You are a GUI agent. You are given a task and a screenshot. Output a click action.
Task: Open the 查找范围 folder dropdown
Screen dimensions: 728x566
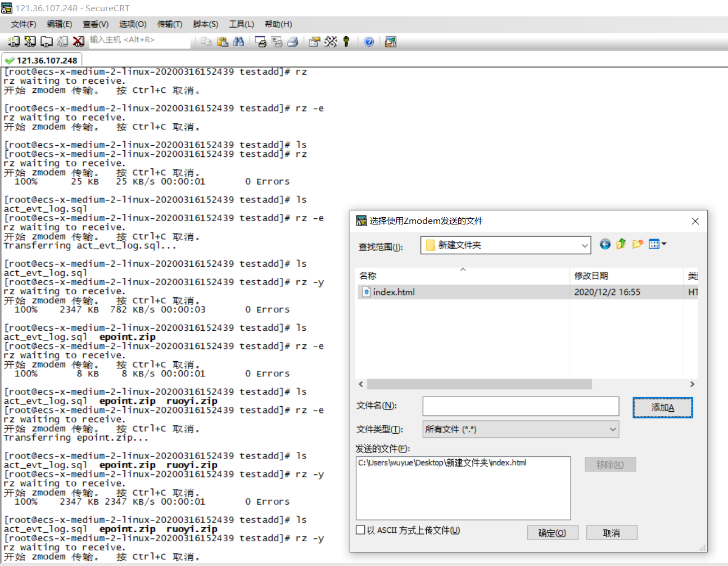pyautogui.click(x=585, y=244)
